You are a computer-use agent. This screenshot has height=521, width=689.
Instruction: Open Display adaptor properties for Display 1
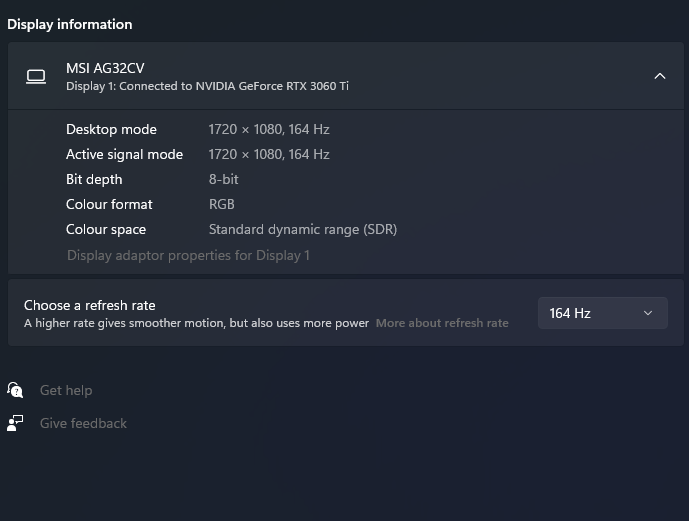click(x=188, y=255)
